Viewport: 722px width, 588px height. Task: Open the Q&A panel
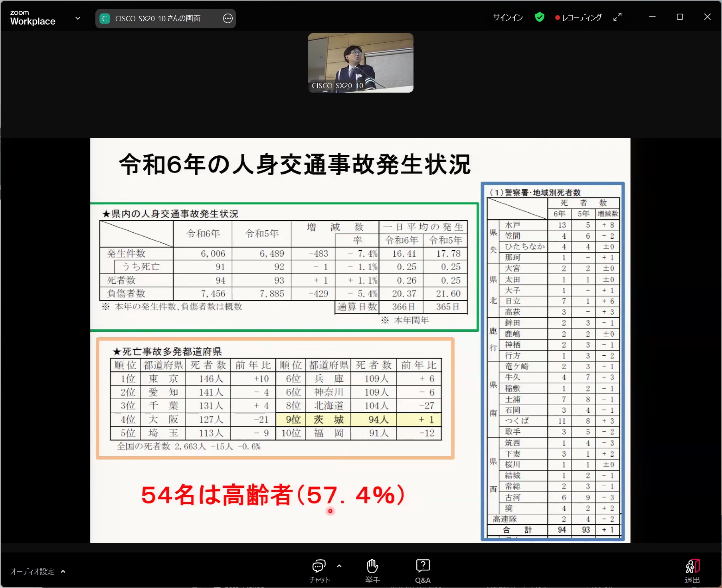pyautogui.click(x=422, y=571)
